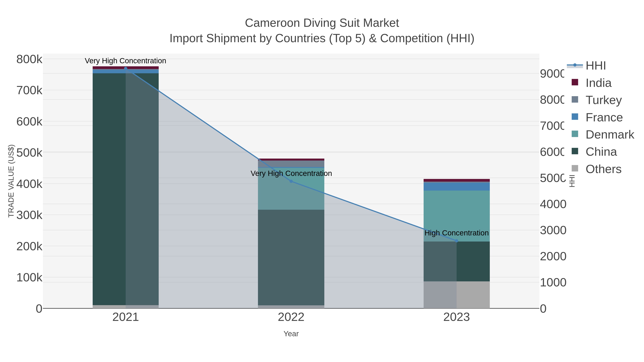This screenshot has height=362, width=644.
Task: Select the France bar segment in 2021
Action: (x=126, y=71)
